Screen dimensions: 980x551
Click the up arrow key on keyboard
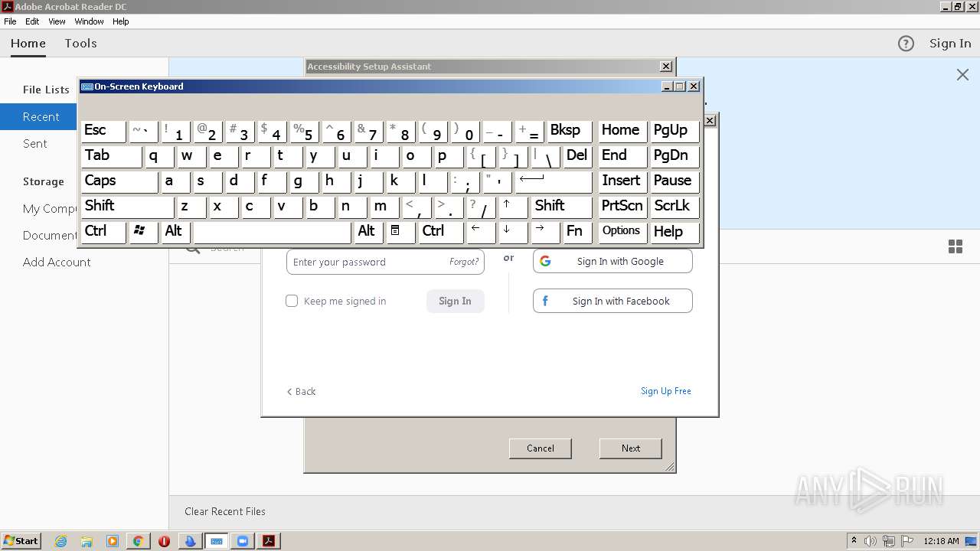(x=513, y=206)
